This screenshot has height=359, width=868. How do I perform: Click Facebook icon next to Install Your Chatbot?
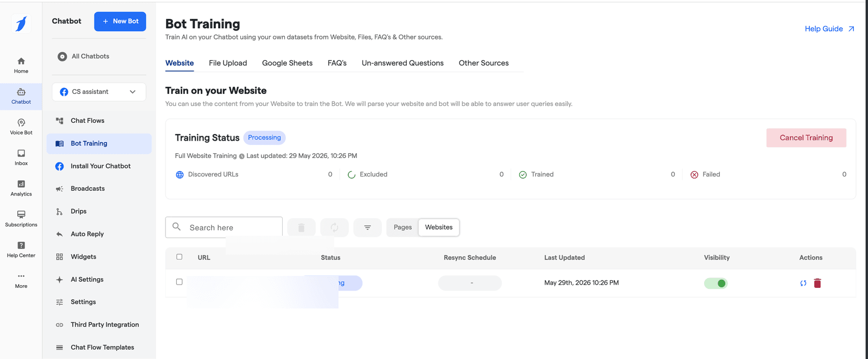(60, 166)
